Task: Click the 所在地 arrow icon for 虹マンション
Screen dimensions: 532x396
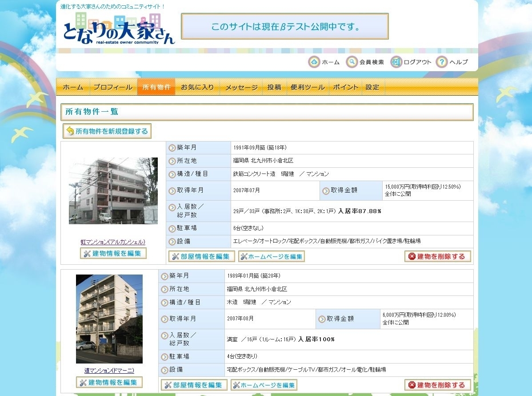Action: click(x=172, y=162)
